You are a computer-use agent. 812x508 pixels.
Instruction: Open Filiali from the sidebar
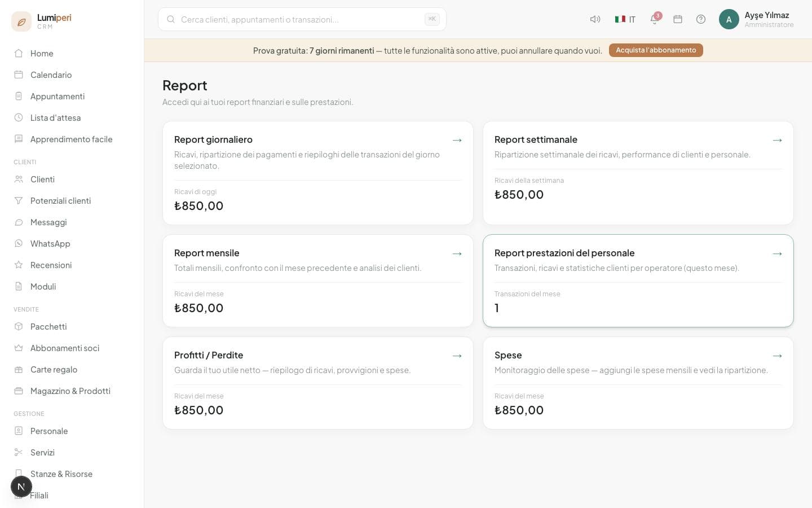point(72,495)
